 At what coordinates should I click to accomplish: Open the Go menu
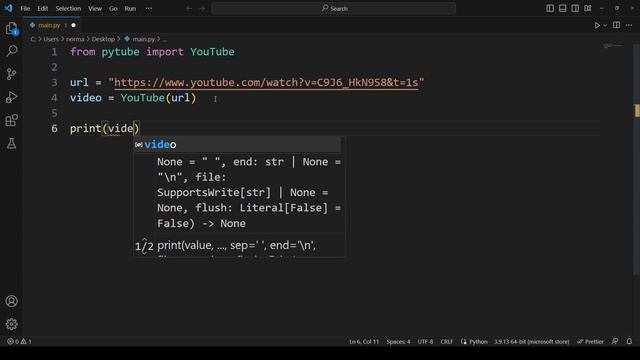coord(113,8)
